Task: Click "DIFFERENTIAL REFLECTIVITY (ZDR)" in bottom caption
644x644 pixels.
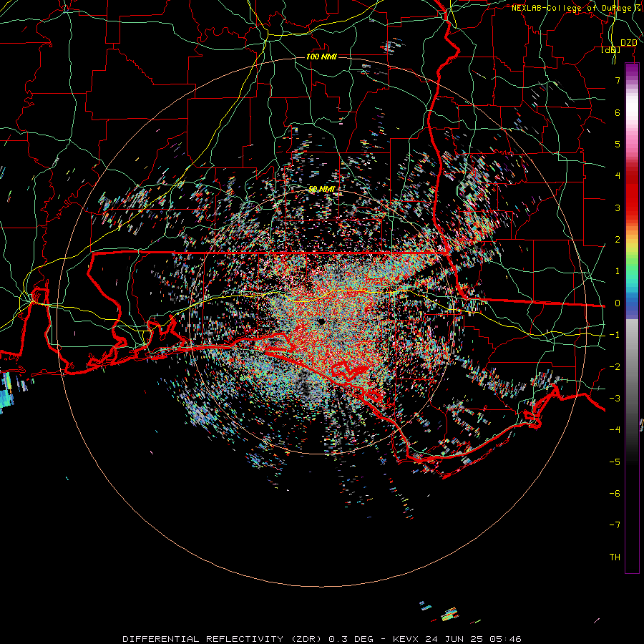Action: [223, 639]
